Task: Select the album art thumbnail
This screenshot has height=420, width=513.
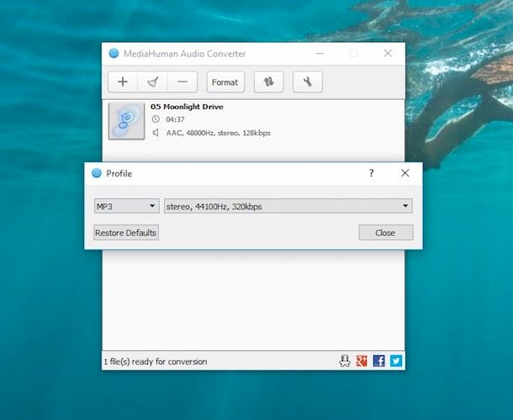Action: (127, 121)
